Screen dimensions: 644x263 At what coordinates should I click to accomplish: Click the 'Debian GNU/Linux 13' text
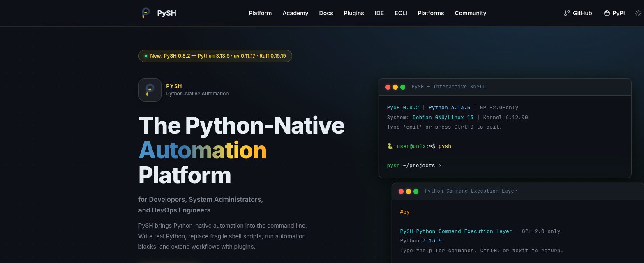443,118
